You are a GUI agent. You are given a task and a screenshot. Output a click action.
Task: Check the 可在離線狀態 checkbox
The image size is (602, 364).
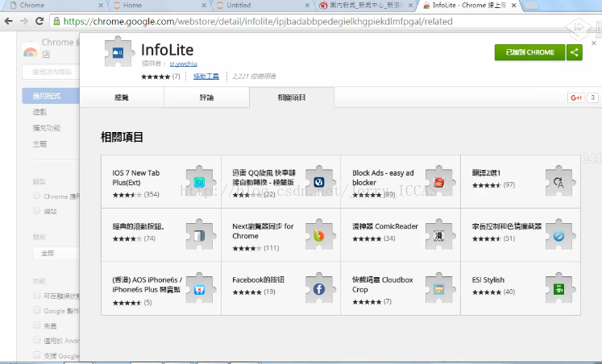[37, 295]
